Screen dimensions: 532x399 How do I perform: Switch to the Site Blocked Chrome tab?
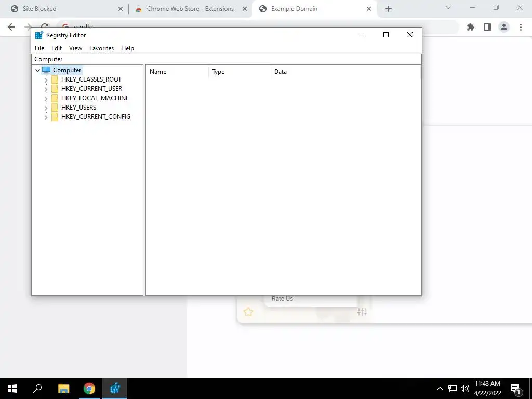(64, 9)
